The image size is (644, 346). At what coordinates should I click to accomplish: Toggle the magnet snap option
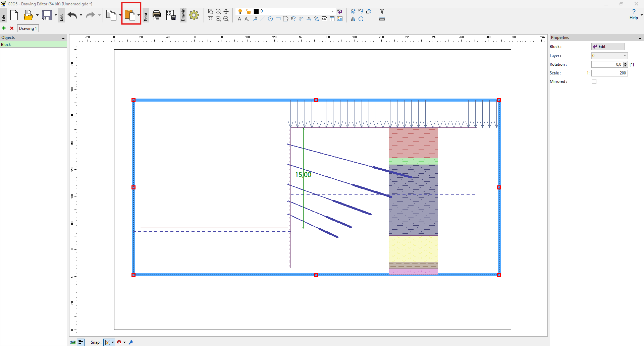pos(119,342)
